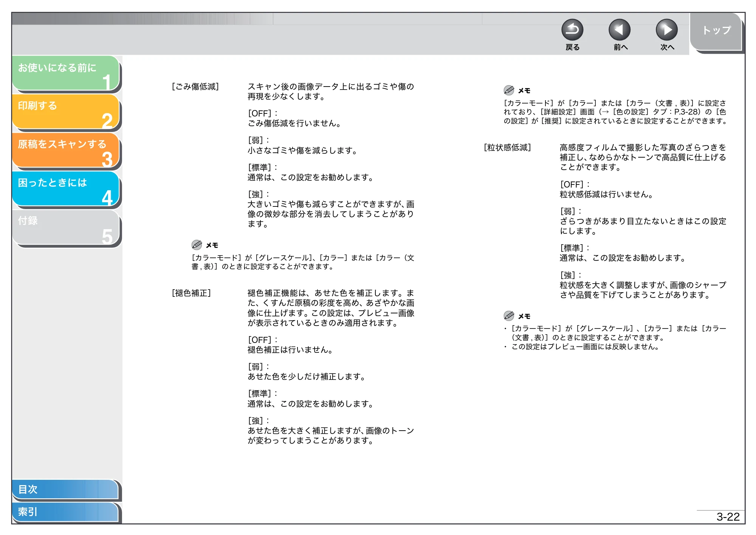Click text この設定はプレビュー画面には反映しません。
The image size is (756, 535).
tap(586, 347)
